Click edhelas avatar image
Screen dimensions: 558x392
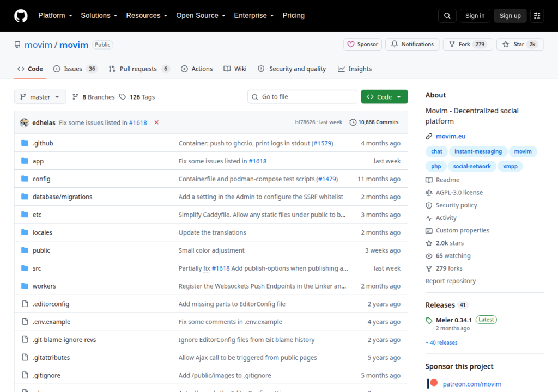pos(24,122)
